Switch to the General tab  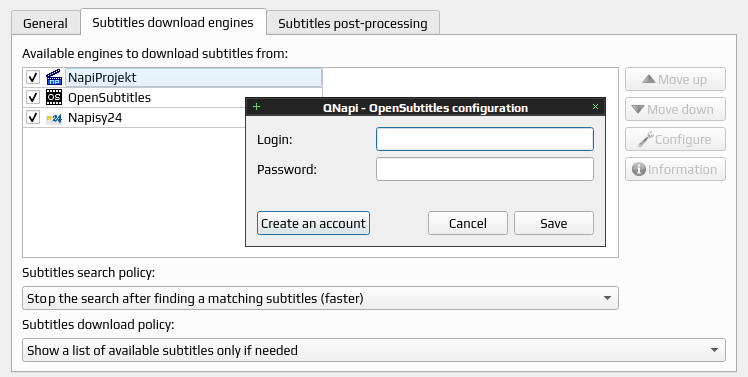coord(45,23)
